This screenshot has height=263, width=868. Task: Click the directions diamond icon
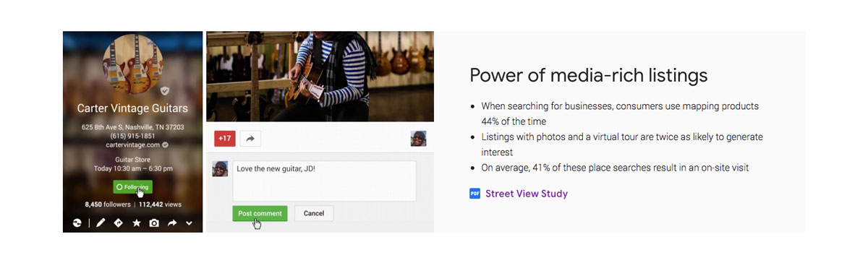click(119, 223)
